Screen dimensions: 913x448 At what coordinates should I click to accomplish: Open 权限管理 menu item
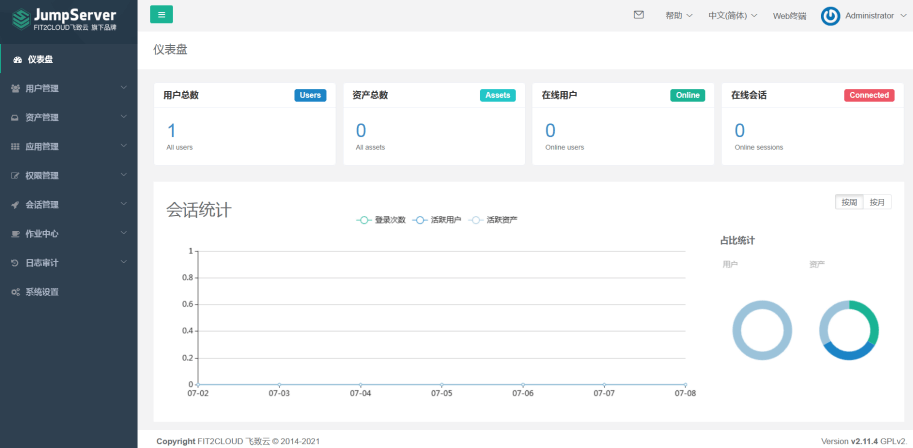(69, 176)
